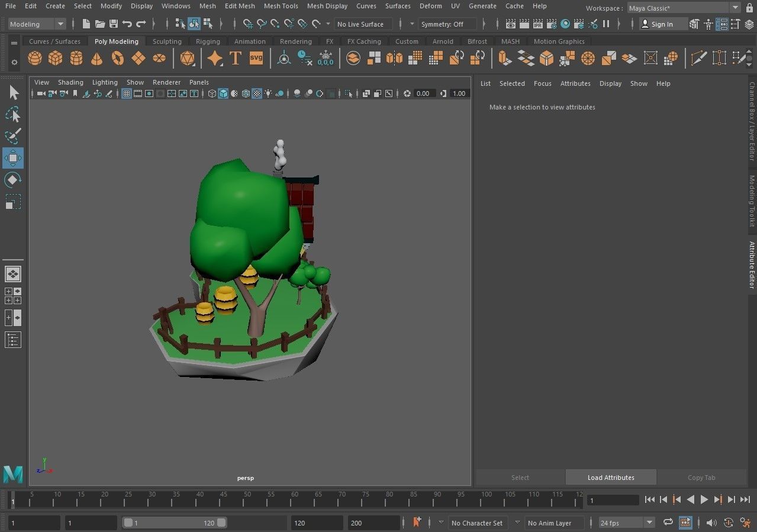Click the Bevel shelf icon
This screenshot has width=757, height=532.
tap(546, 58)
